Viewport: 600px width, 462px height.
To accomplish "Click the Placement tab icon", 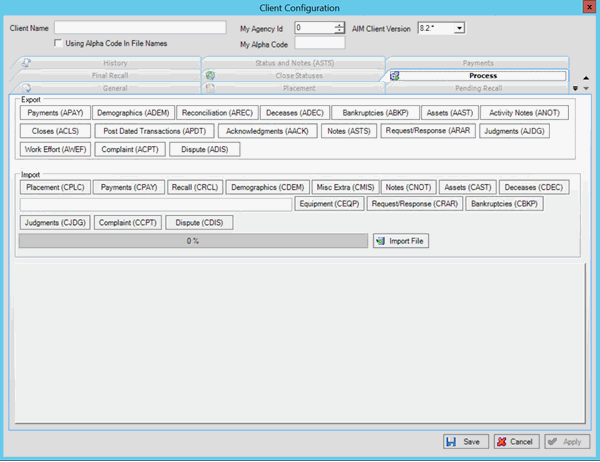I will point(210,88).
